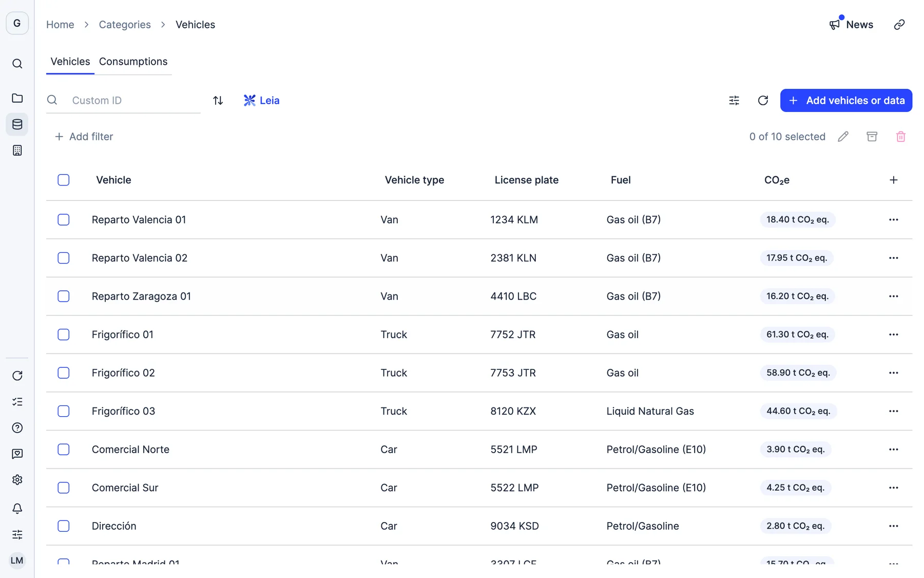Add a new column with plus icon

[893, 180]
